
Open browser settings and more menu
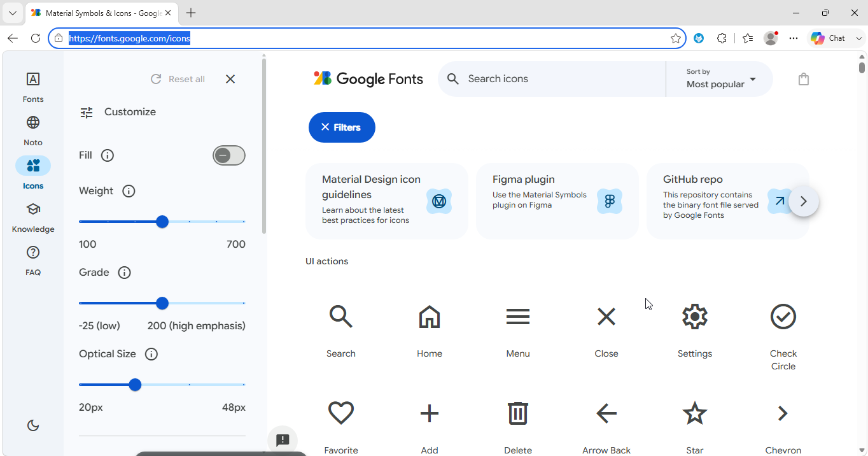794,38
